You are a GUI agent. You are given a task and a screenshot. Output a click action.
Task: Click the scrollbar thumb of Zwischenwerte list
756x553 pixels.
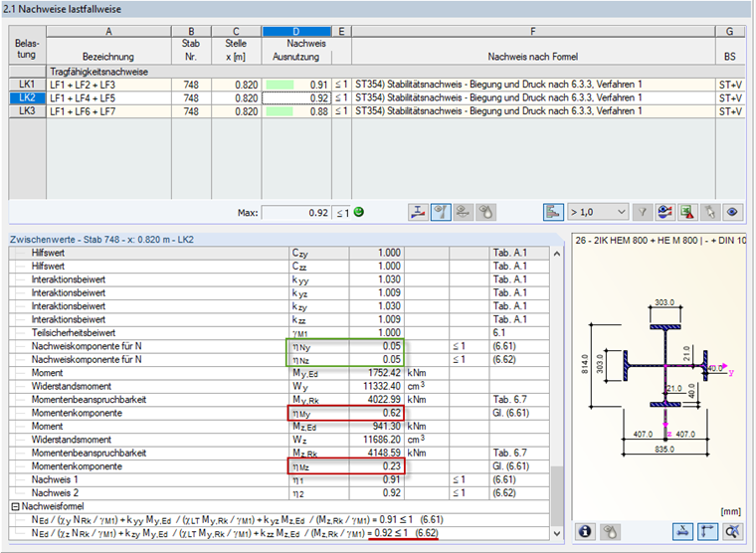click(x=557, y=495)
